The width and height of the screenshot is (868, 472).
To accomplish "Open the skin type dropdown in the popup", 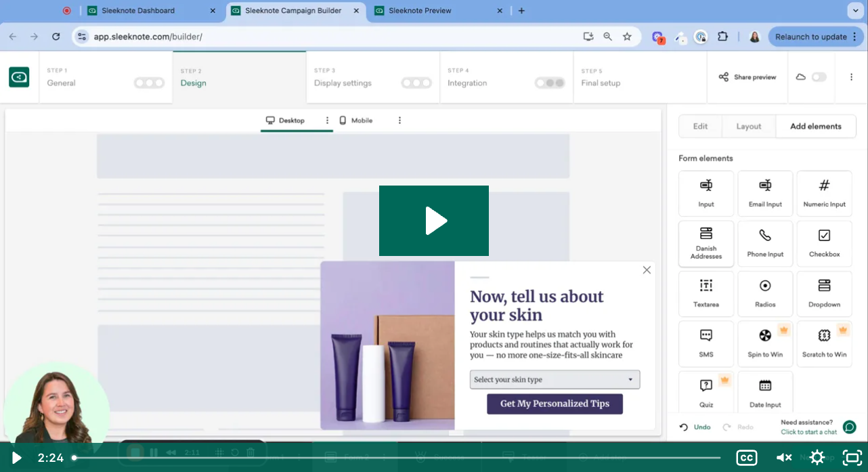I will point(555,379).
